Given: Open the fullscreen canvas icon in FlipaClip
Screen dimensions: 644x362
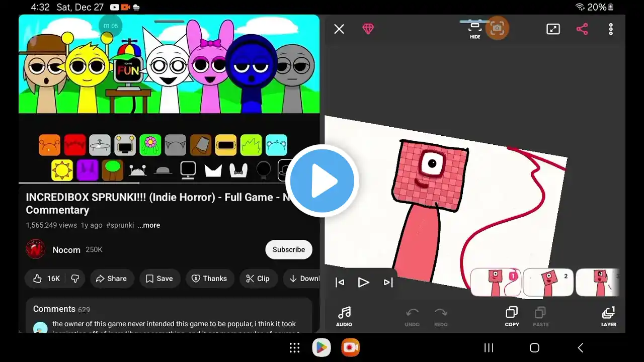Looking at the screenshot, I should click(553, 29).
